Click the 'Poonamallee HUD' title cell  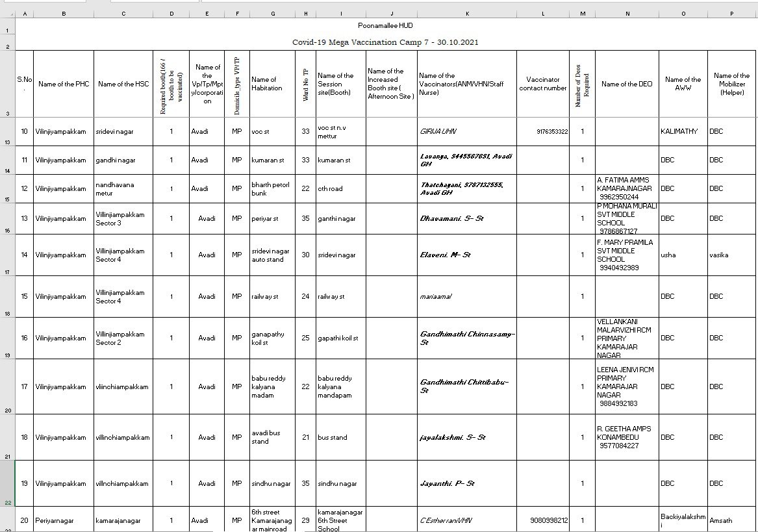(x=385, y=25)
